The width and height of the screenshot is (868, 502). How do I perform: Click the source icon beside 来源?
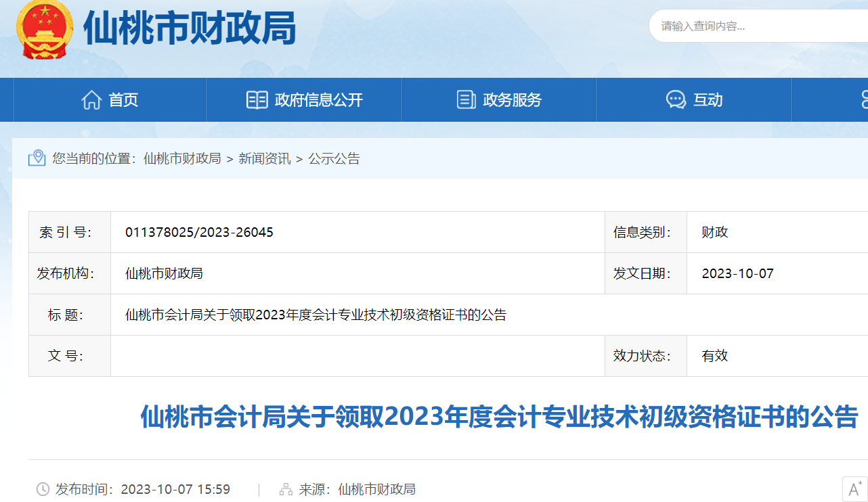(x=286, y=489)
